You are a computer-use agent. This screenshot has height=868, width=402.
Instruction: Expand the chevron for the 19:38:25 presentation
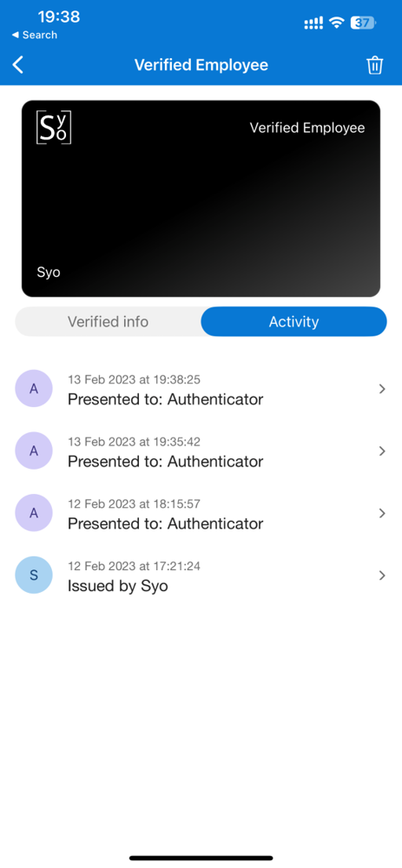[382, 389]
